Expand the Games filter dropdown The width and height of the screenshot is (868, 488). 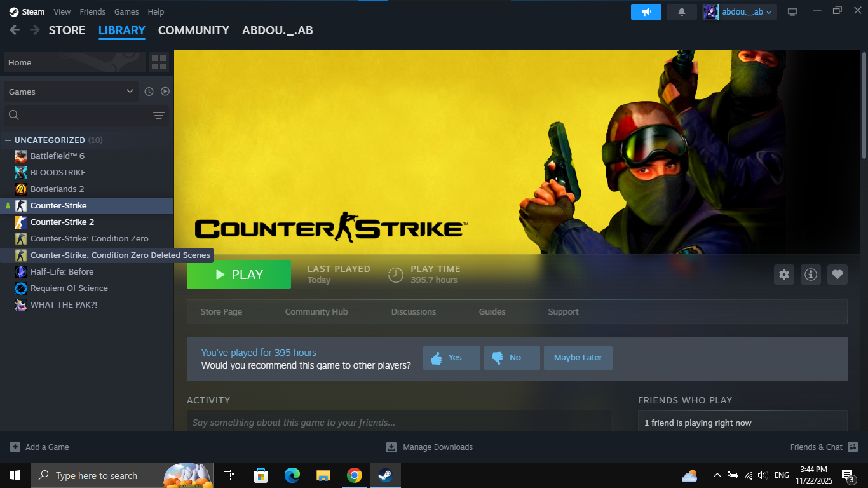(70, 91)
